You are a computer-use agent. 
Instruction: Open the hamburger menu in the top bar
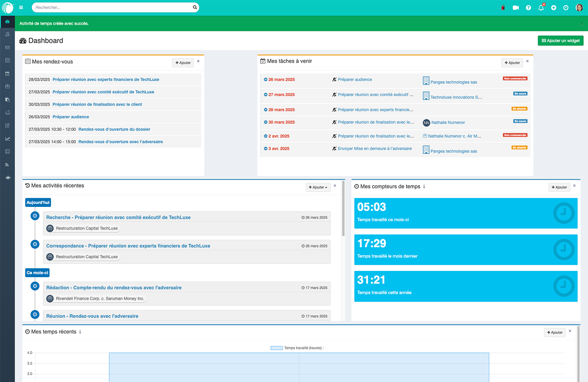point(21,7)
